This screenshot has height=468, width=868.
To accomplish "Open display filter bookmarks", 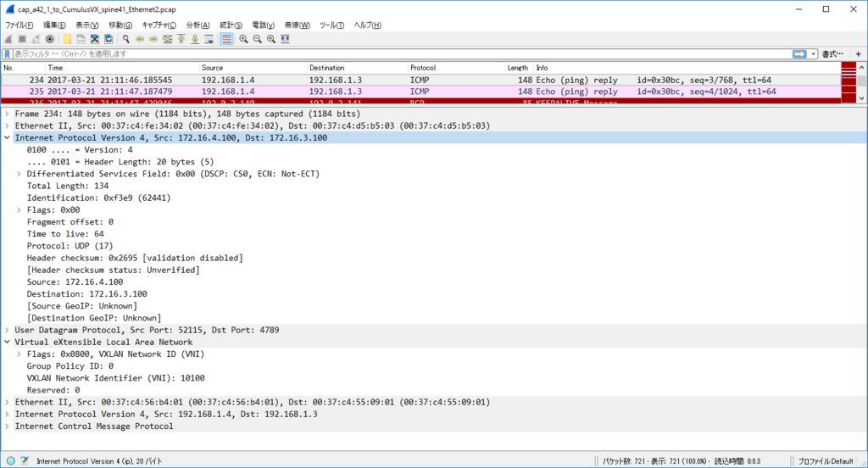I will pyautogui.click(x=7, y=54).
